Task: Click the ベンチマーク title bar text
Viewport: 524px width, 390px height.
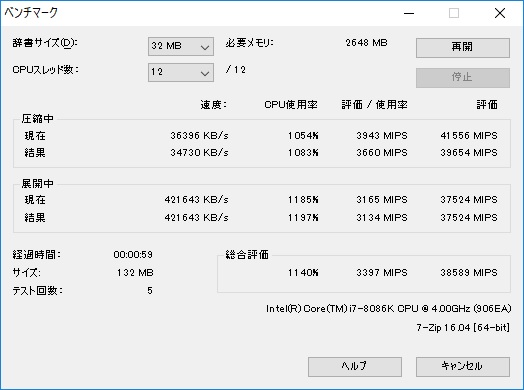Action: tap(31, 13)
